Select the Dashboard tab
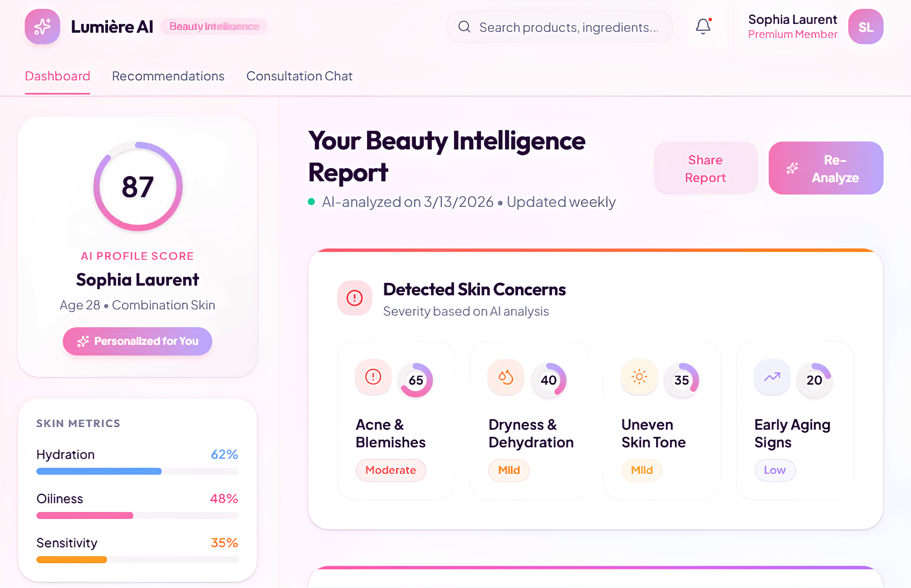 [57, 76]
